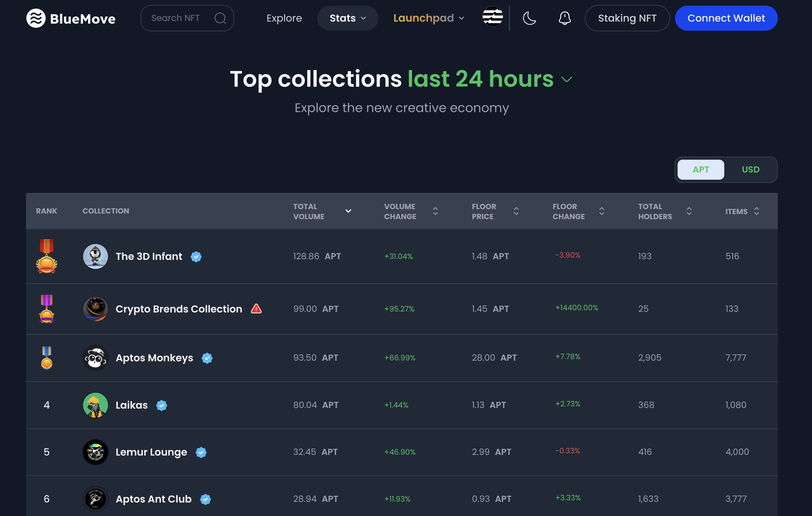Expand the Stats dropdown menu

coord(347,18)
